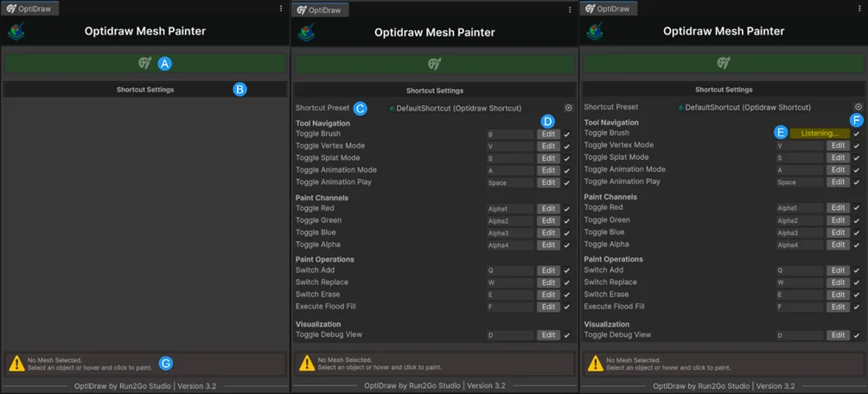
Task: Click the Switch Add key field Q in right panel
Action: [800, 270]
